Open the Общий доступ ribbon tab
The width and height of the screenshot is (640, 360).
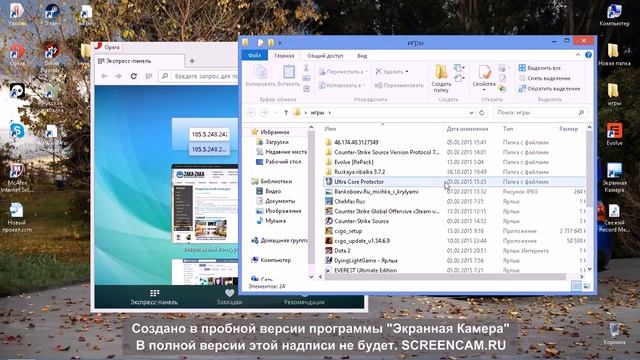click(325, 56)
